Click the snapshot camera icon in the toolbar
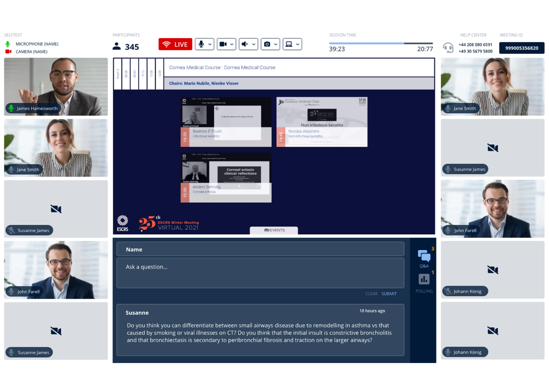The width and height of the screenshot is (549, 392). (x=267, y=44)
